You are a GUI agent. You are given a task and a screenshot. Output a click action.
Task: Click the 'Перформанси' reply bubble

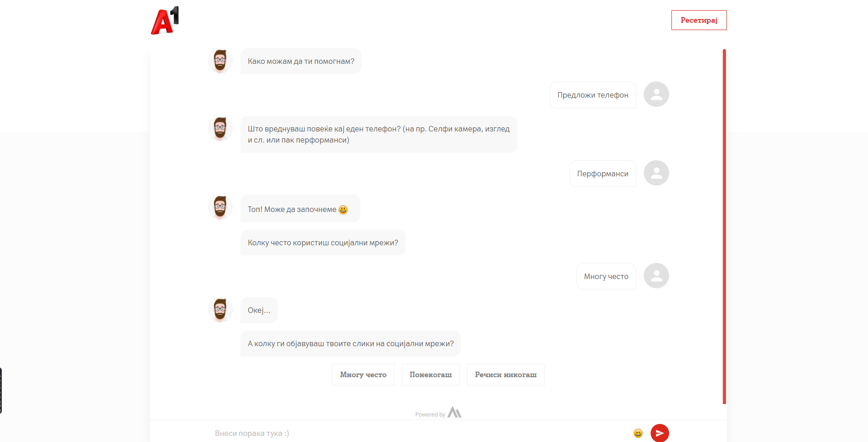[x=603, y=174]
